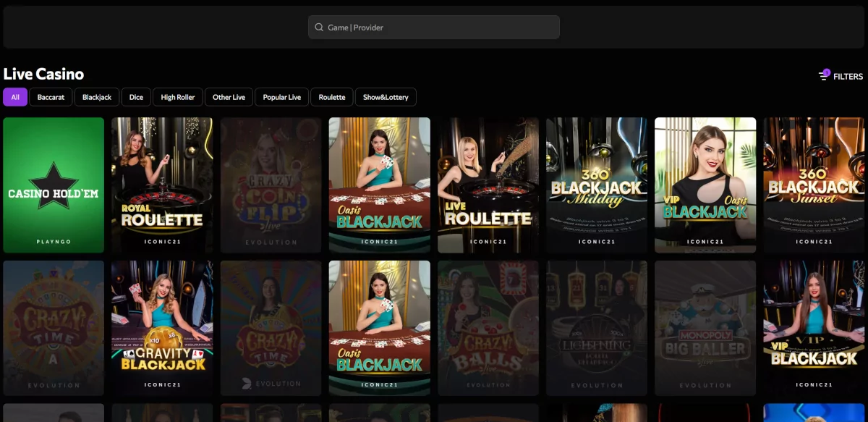Launch the Crazy Time A game

[x=54, y=328]
